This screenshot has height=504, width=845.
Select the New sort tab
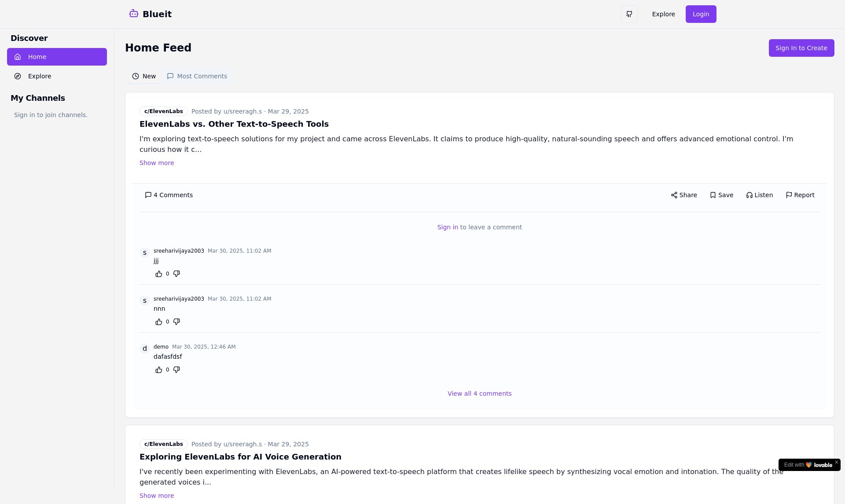(144, 76)
